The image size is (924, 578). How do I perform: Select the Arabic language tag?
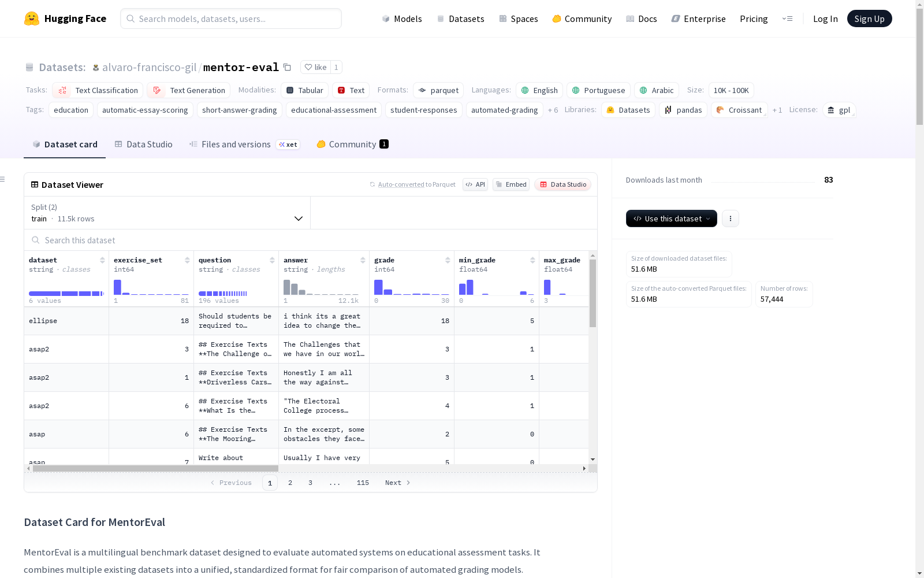point(657,90)
